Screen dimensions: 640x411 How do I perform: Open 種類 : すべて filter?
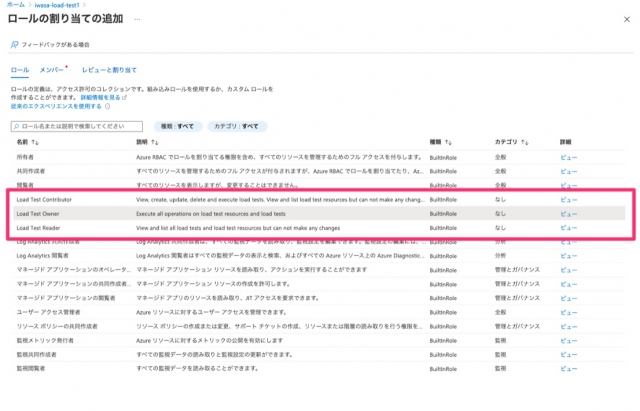tap(178, 127)
